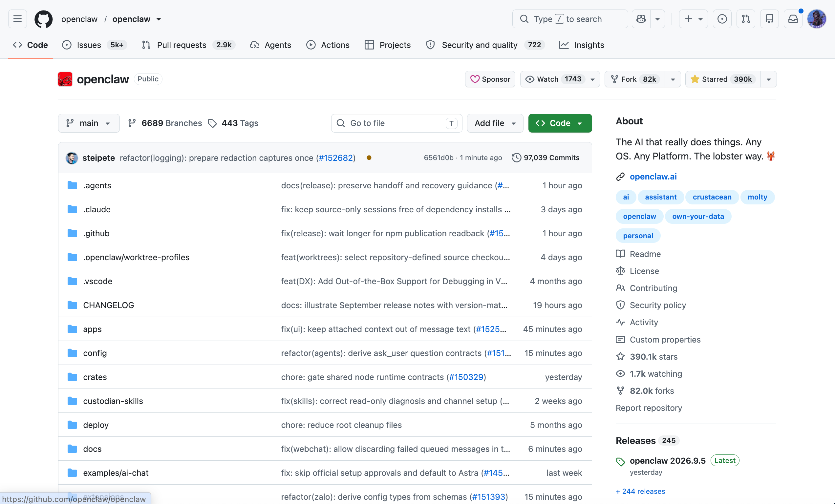Open the openclaw.ai website link
The image size is (835, 504).
(653, 177)
